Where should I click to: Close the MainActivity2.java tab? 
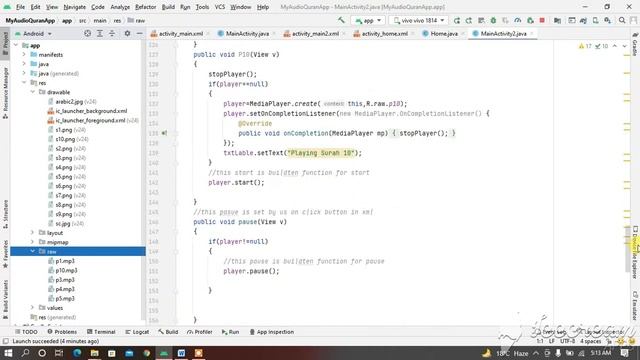point(532,33)
